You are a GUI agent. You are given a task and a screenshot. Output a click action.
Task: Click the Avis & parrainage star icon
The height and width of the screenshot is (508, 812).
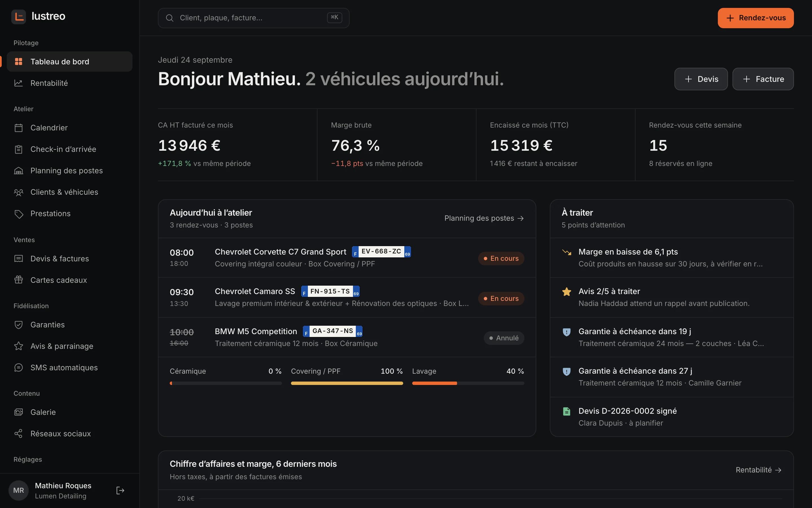tap(19, 346)
